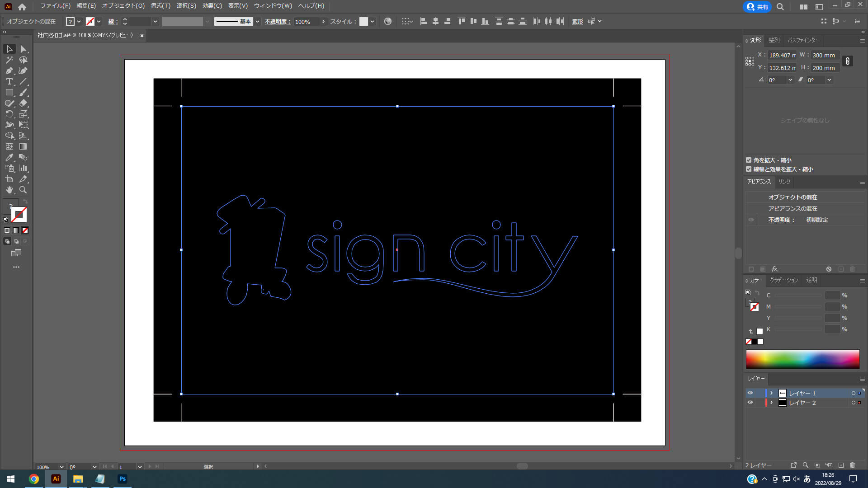Select the Eraser tool
The image size is (868, 488).
23,103
